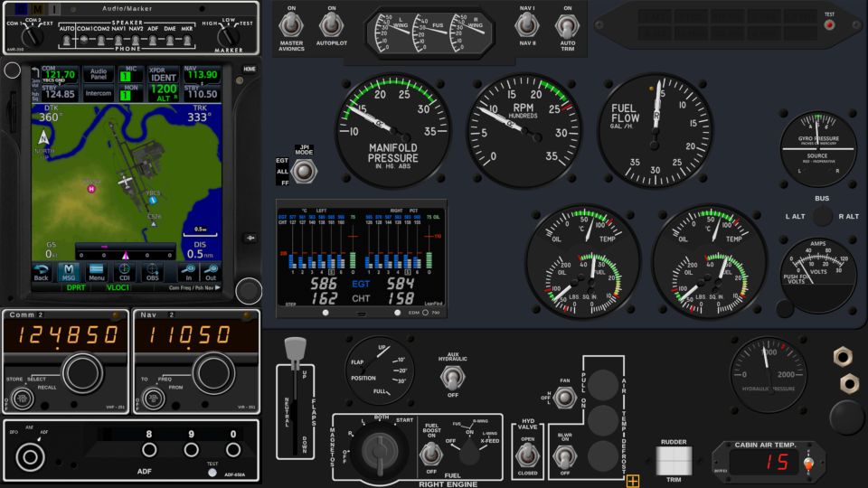
Task: Tap the active NAV frequency 113.90
Action: tap(202, 73)
